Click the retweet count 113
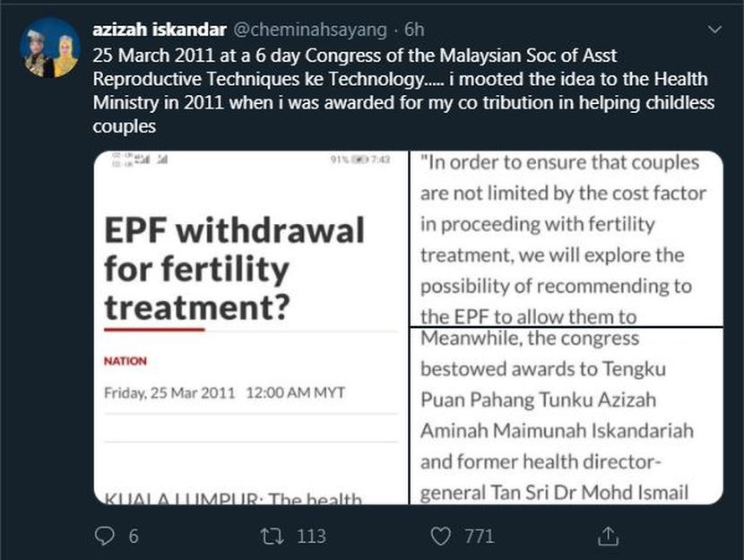 click(x=311, y=537)
